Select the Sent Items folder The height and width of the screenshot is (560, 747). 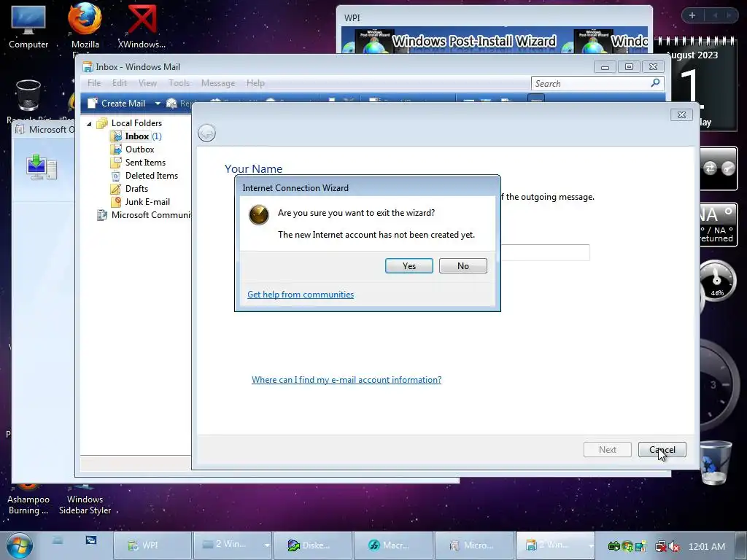coord(145,163)
